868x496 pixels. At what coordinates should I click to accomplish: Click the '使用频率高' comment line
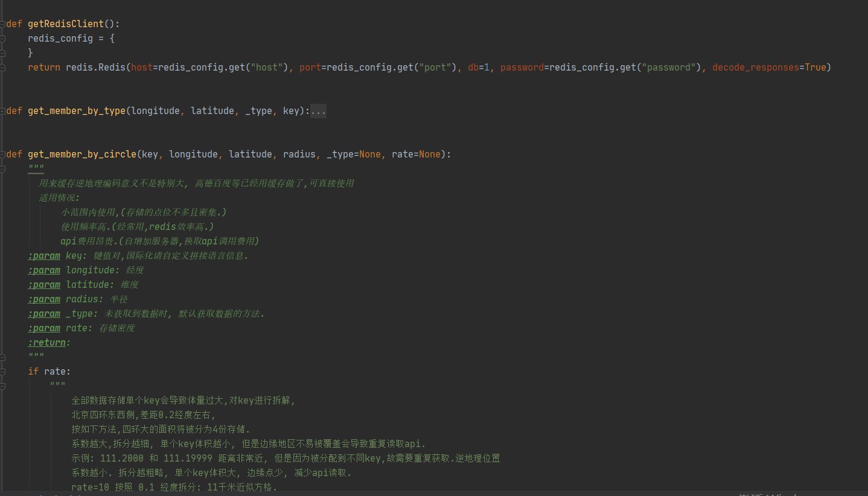[138, 227]
